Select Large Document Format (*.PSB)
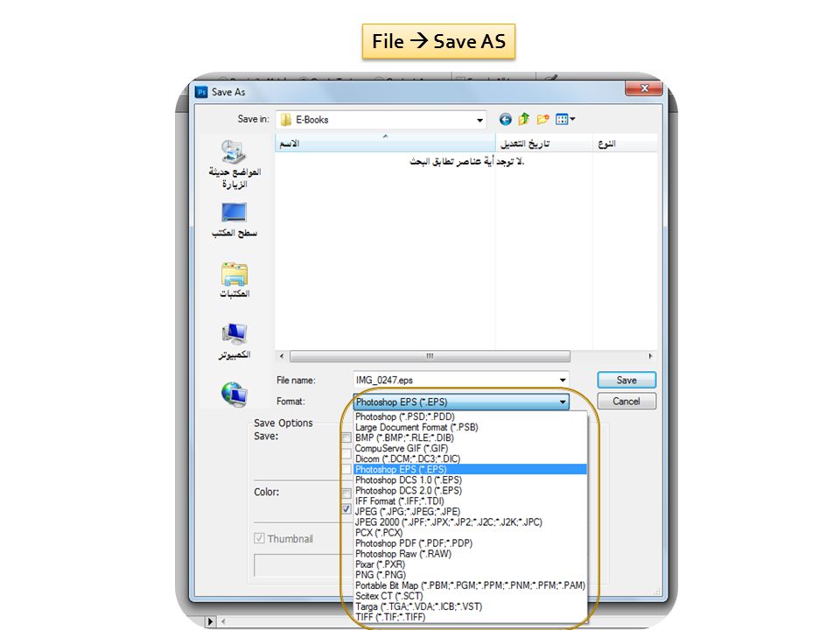Viewport: 840px width, 630px height. point(471,428)
